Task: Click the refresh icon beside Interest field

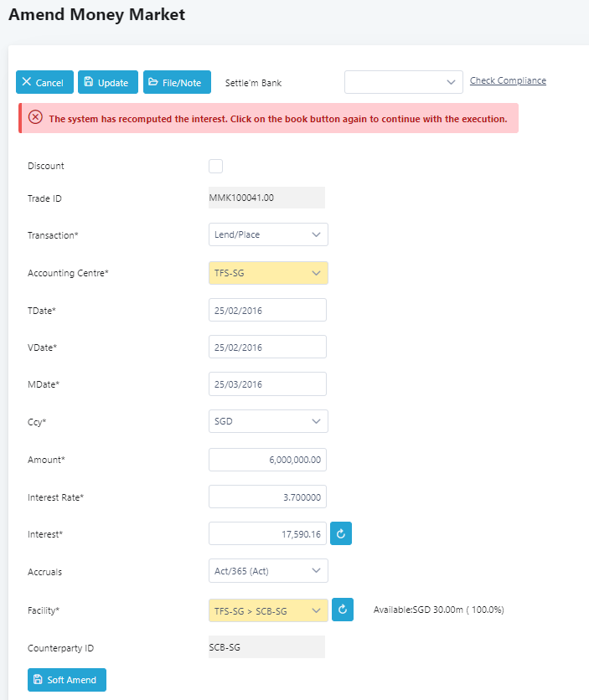Action: (x=341, y=533)
